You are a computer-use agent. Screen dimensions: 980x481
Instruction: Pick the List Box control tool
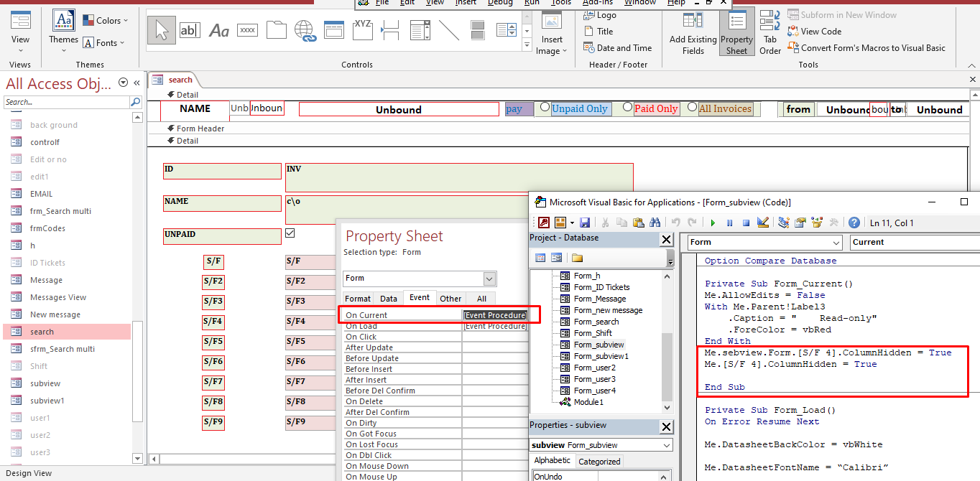coord(507,30)
